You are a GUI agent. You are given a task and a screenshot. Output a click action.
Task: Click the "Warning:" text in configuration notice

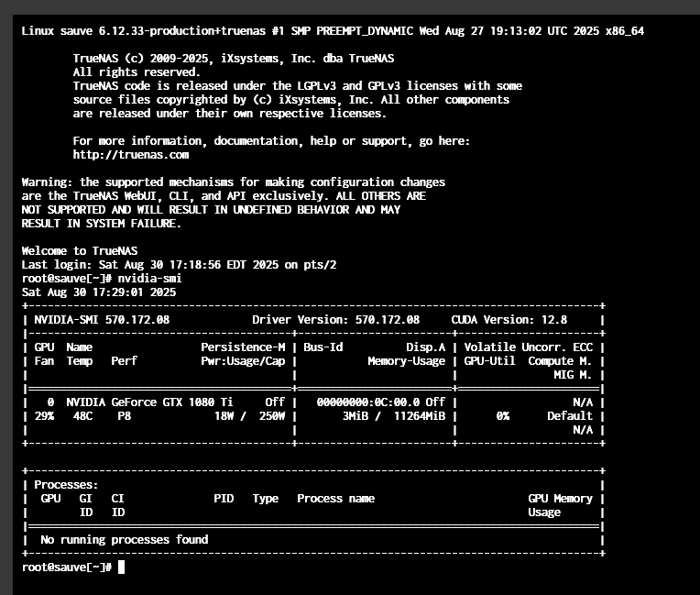point(48,182)
